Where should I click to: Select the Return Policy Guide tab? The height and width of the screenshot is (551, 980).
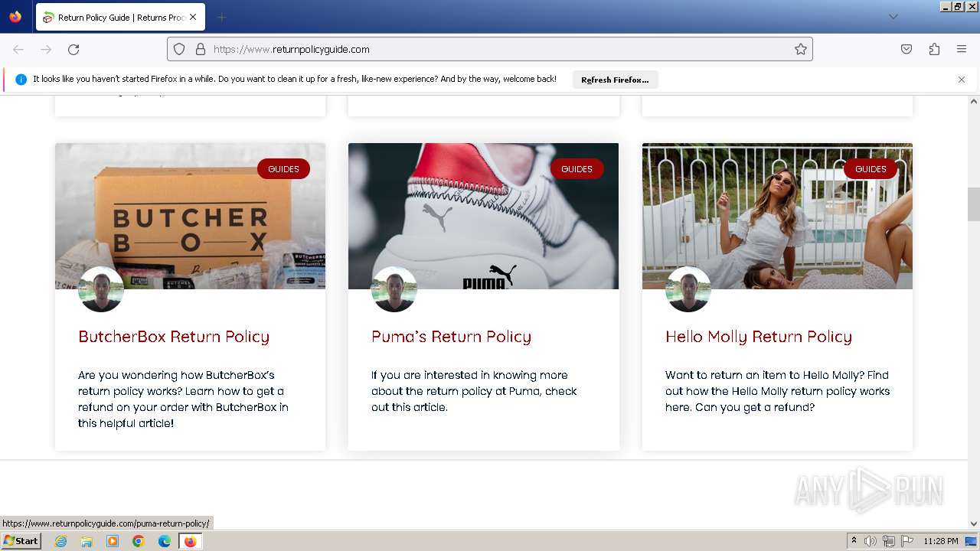coord(120,17)
